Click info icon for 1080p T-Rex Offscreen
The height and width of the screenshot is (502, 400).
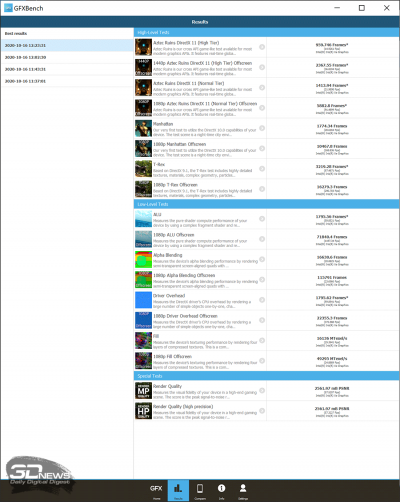[262, 189]
